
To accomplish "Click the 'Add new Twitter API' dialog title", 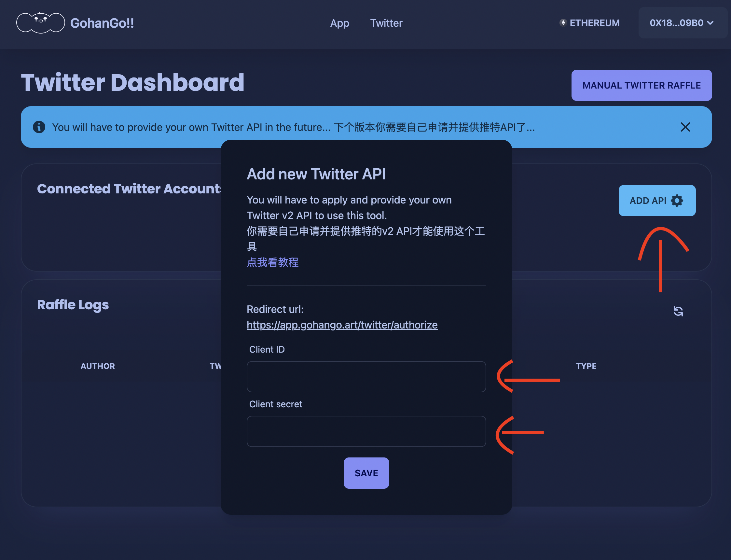I will pyautogui.click(x=316, y=174).
